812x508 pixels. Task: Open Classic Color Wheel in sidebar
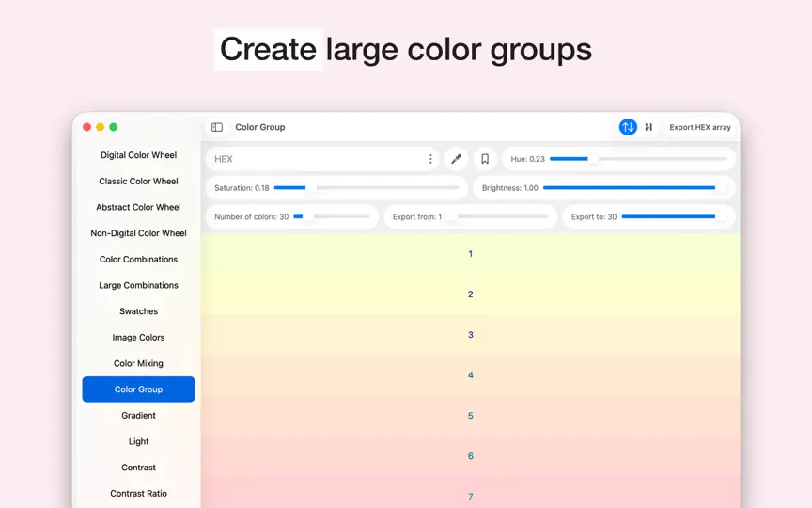(x=138, y=181)
